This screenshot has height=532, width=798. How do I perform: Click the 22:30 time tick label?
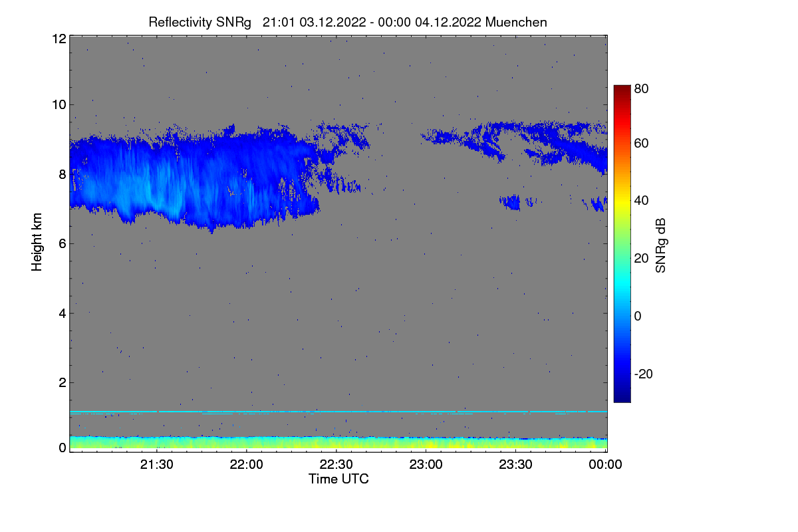336,465
